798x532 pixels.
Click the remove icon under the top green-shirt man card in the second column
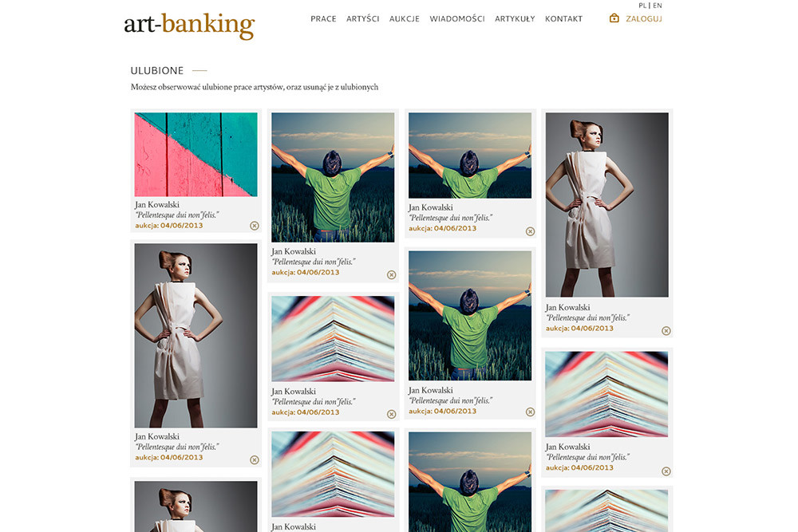391,274
